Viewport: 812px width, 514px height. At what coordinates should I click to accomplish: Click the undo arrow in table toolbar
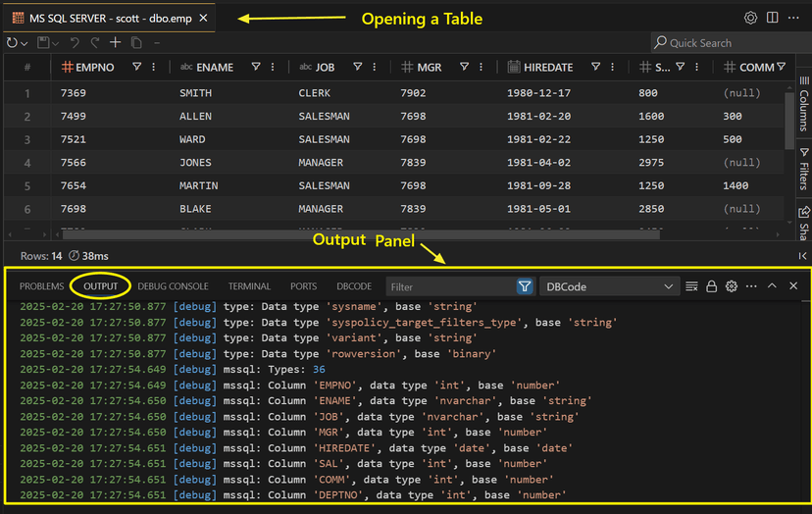tap(75, 42)
